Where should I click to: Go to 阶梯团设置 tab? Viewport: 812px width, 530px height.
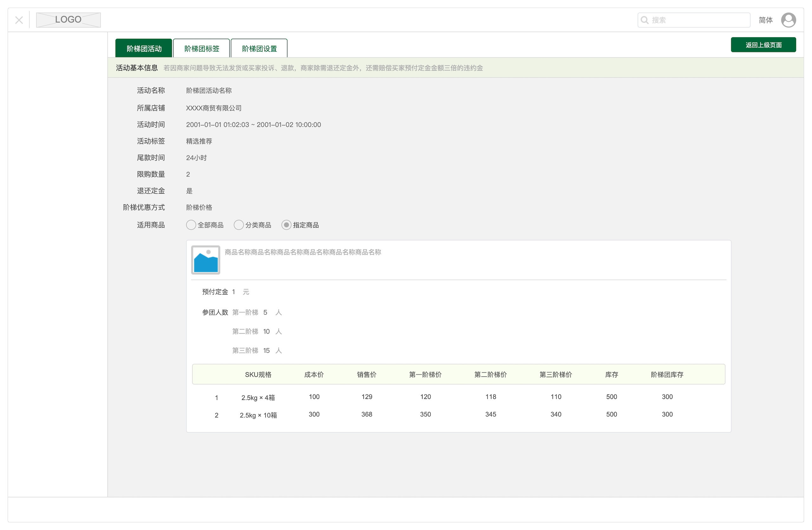click(x=259, y=49)
